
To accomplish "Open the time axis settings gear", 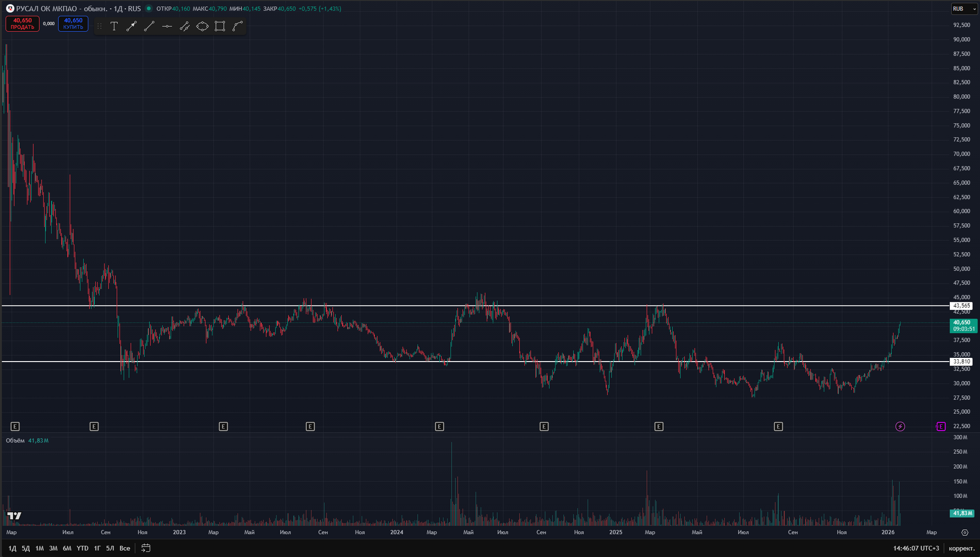I will click(x=965, y=533).
